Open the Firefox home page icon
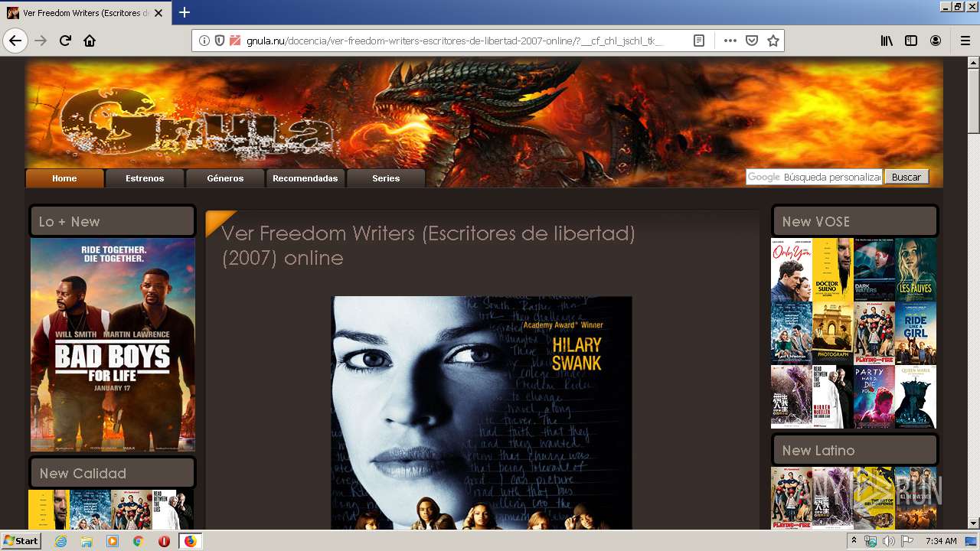The width and height of the screenshot is (980, 551). coord(90,41)
